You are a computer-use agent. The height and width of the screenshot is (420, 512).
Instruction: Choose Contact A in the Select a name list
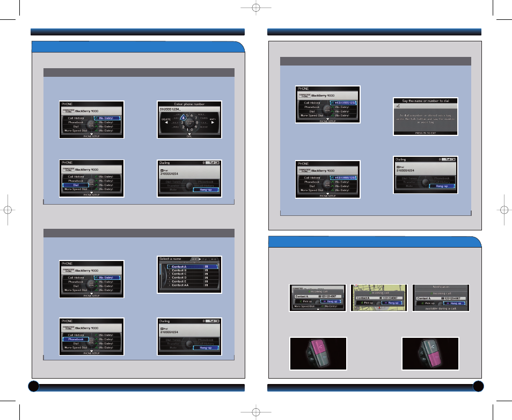point(193,267)
